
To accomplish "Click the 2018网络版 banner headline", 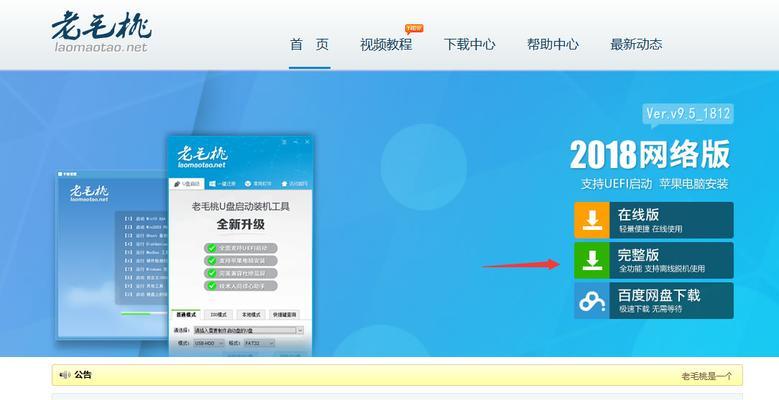I will pyautogui.click(x=650, y=155).
